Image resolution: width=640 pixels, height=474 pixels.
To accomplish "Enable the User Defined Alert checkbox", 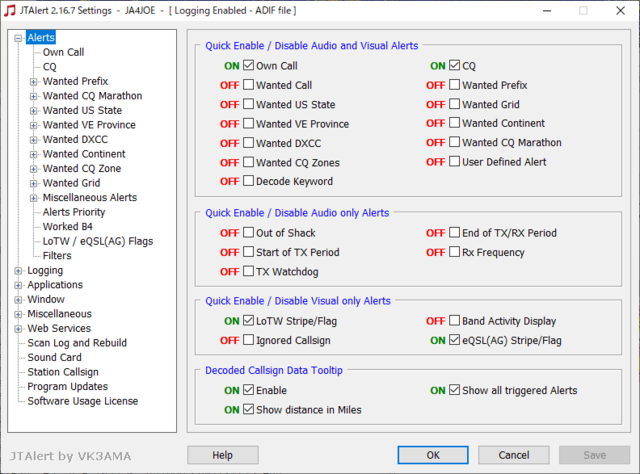I will point(454,162).
